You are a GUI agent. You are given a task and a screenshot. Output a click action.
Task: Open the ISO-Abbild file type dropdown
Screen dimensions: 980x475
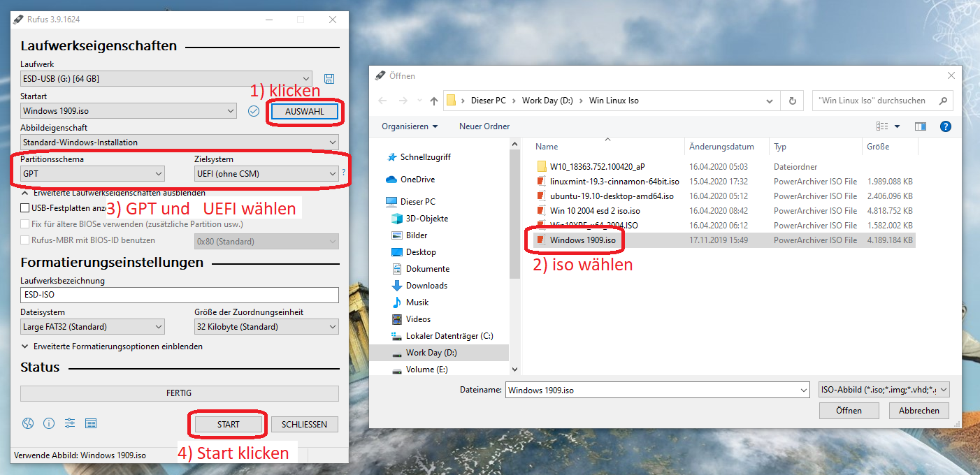pos(884,390)
